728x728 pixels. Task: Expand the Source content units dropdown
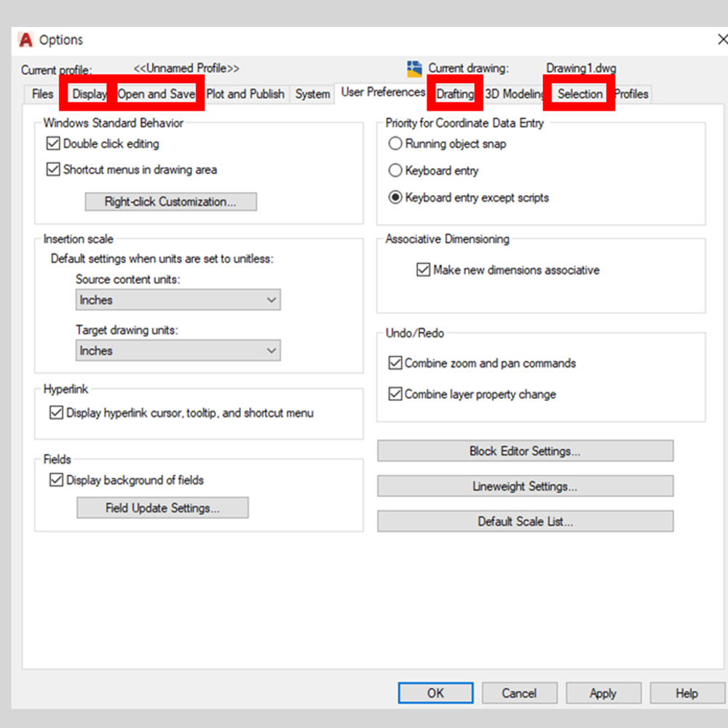click(178, 300)
